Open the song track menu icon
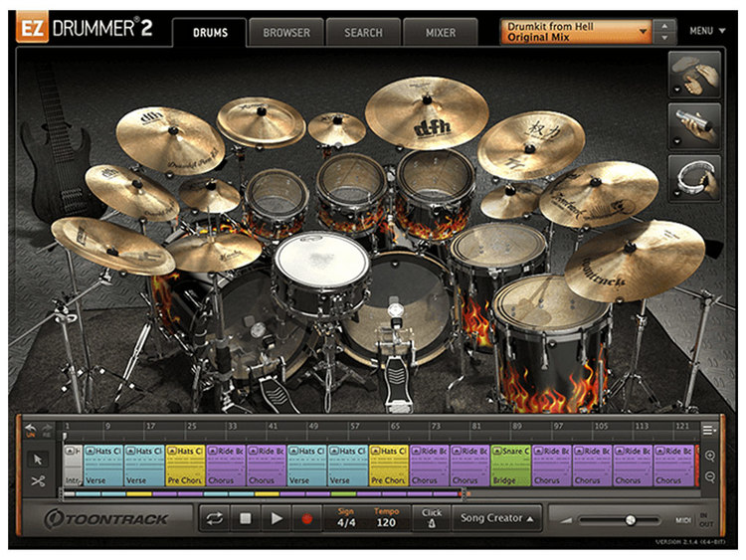Image resolution: width=746 pixels, height=560 pixels. pyautogui.click(x=708, y=430)
